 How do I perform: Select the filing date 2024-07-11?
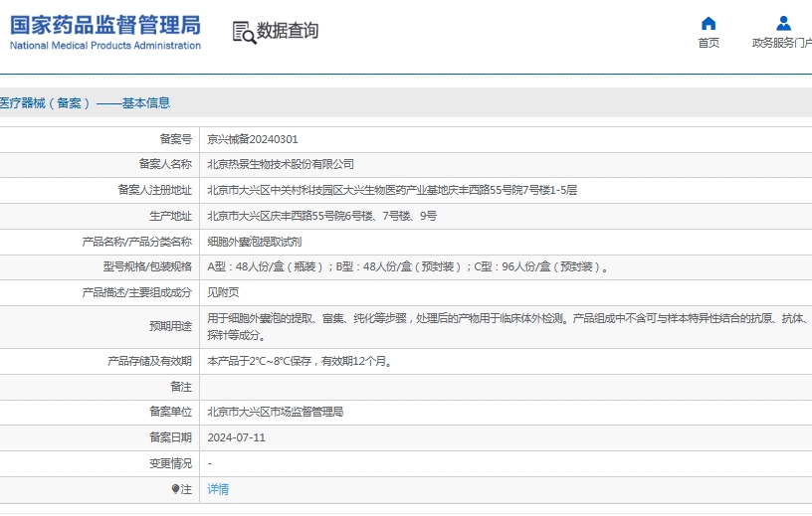[236, 437]
